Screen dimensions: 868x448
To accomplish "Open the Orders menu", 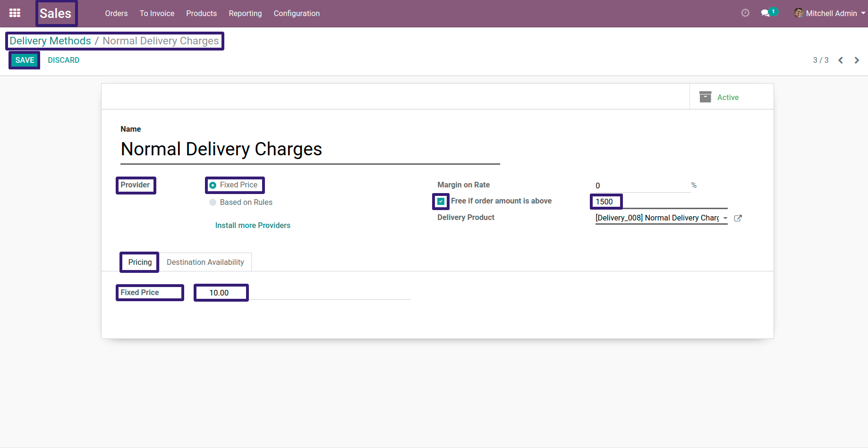I will click(x=116, y=13).
